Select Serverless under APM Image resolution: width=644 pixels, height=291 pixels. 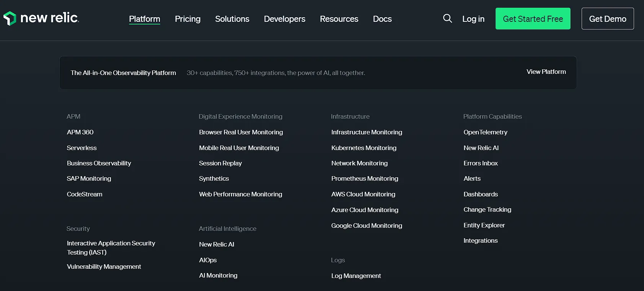[82, 148]
